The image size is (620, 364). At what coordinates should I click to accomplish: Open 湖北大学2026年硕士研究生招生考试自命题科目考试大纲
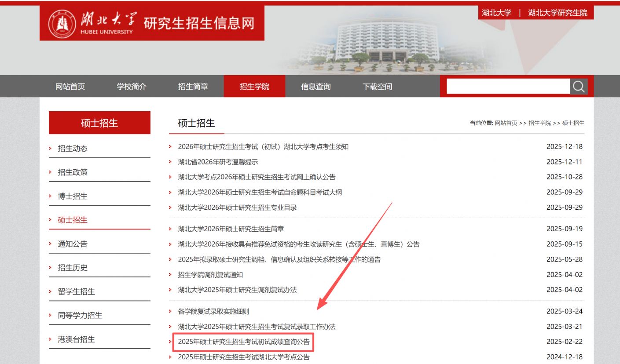[260, 192]
